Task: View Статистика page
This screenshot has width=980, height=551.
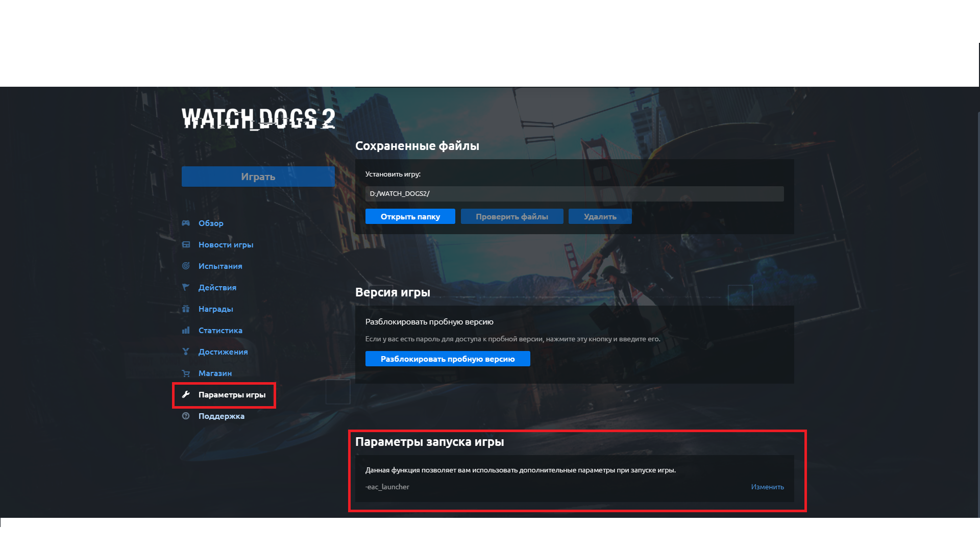Action: [220, 330]
